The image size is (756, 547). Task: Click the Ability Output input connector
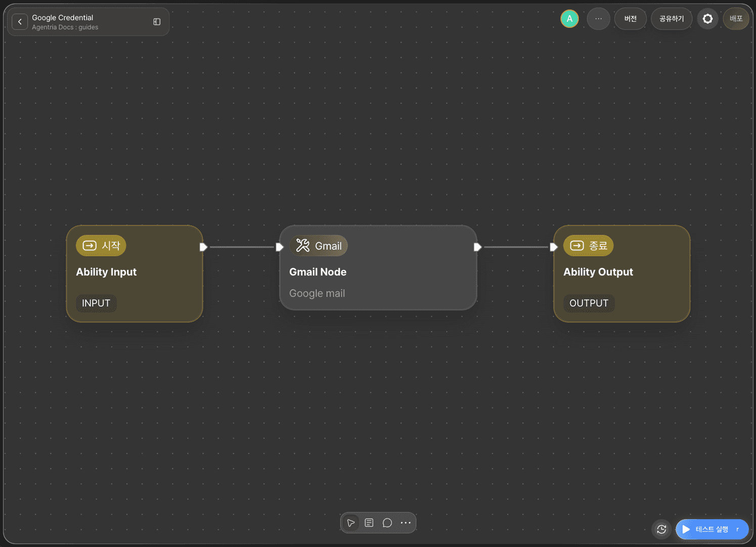click(x=553, y=247)
